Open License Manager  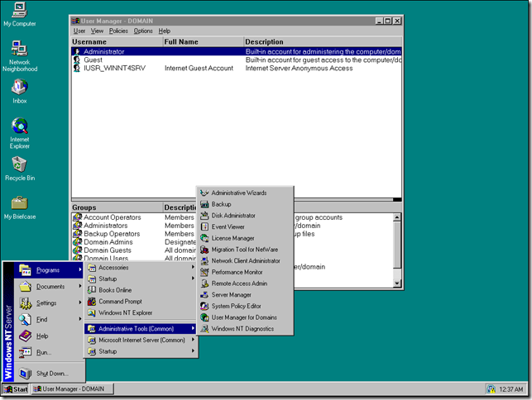245,238
